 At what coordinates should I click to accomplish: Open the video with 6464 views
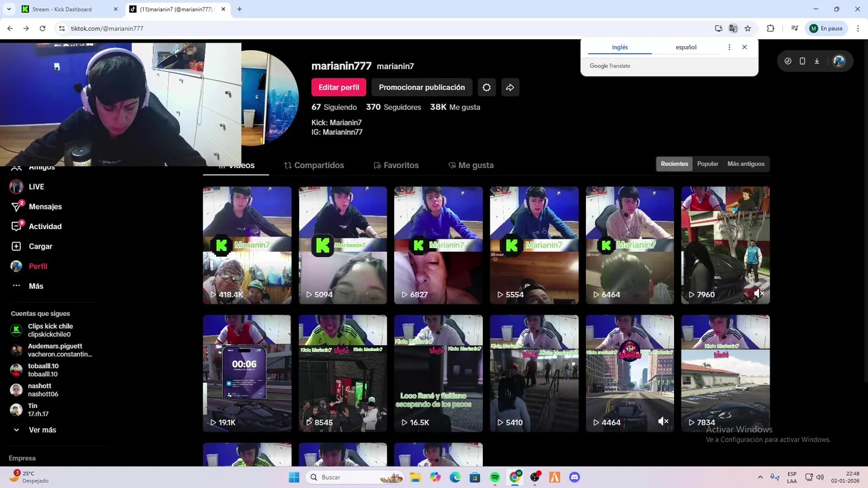(630, 245)
